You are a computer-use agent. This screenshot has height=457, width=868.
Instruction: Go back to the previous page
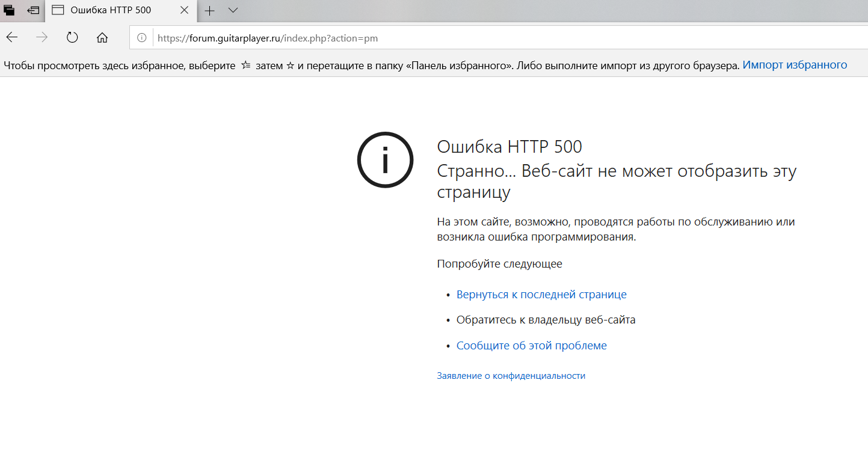(x=12, y=37)
